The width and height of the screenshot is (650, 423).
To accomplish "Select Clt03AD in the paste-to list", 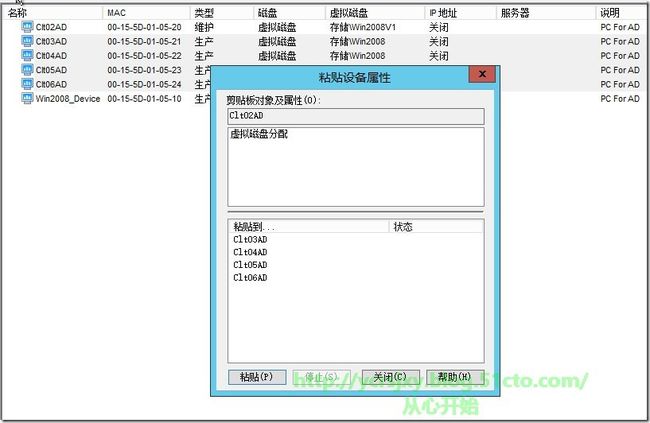I will point(250,240).
